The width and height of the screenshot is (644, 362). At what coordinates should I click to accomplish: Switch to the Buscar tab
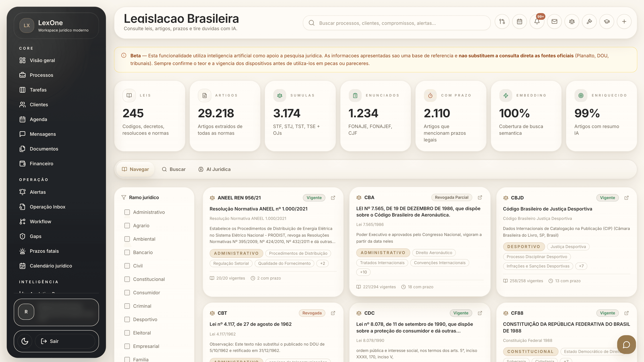coord(174,169)
